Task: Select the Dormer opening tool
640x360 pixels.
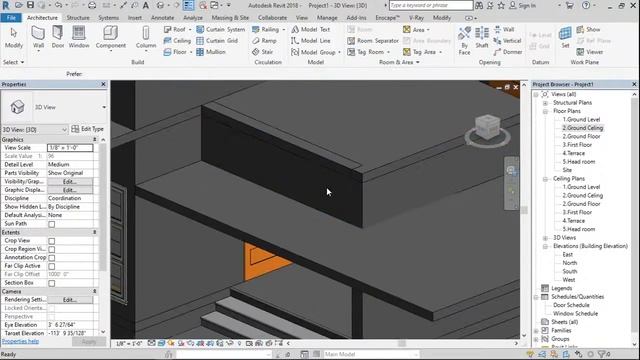Action: point(507,52)
